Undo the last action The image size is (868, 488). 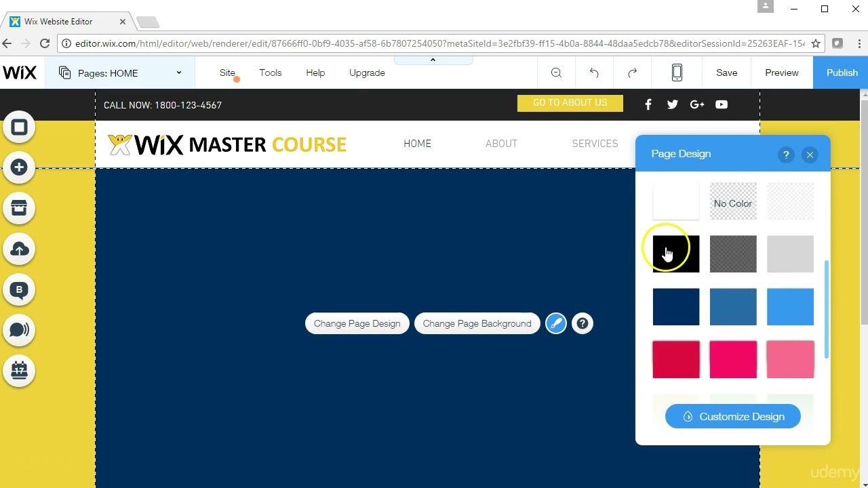(594, 73)
